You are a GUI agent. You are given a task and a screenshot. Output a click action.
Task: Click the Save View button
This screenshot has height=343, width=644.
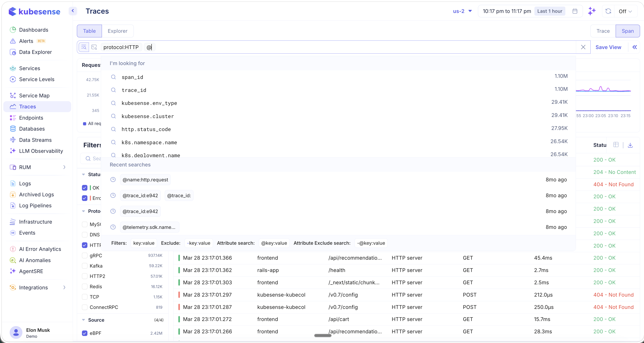pyautogui.click(x=608, y=47)
